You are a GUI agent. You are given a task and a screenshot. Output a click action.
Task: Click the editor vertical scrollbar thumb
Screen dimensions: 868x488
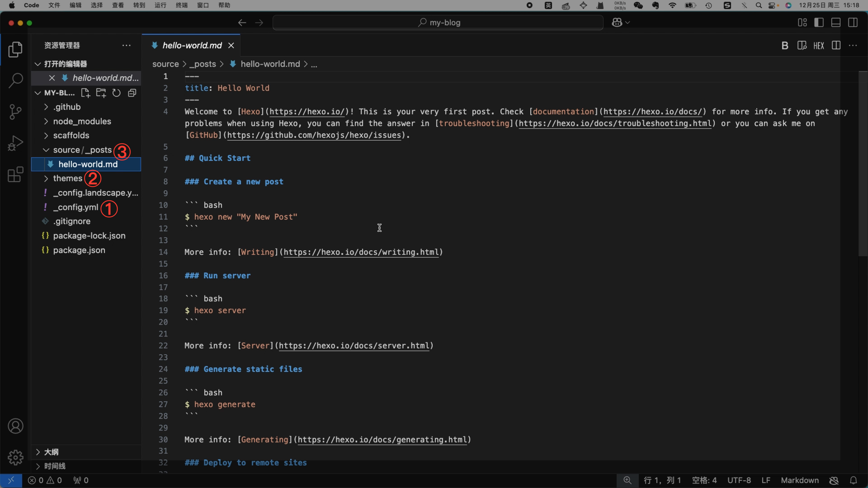[x=863, y=164]
